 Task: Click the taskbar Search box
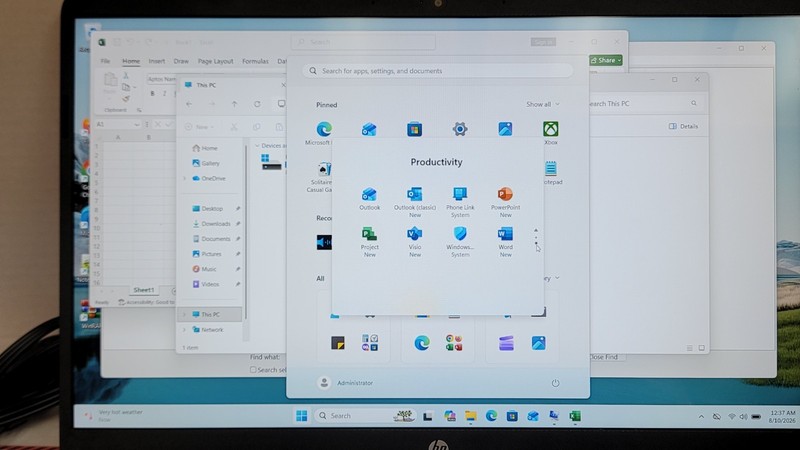click(x=365, y=416)
